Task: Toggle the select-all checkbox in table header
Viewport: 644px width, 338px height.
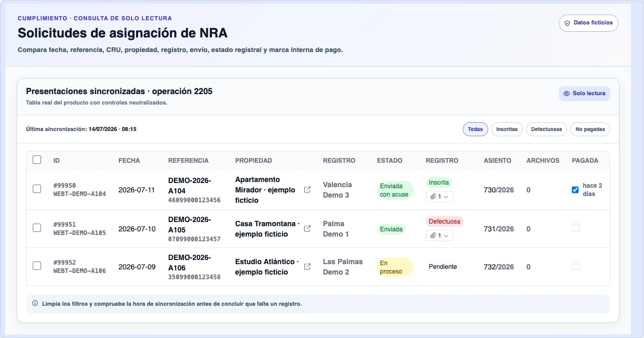Action: point(37,160)
